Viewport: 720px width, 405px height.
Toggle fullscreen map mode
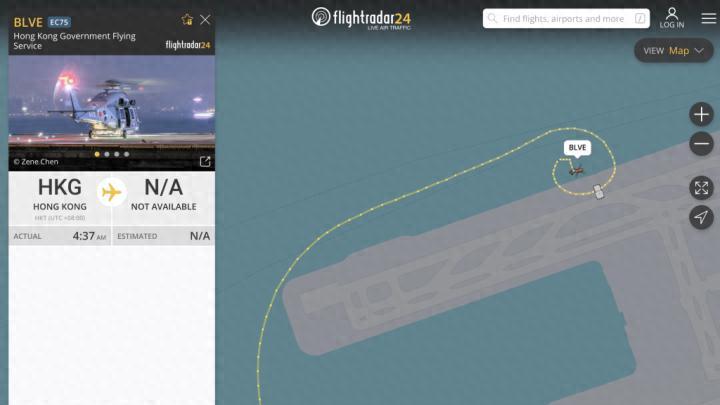(701, 188)
